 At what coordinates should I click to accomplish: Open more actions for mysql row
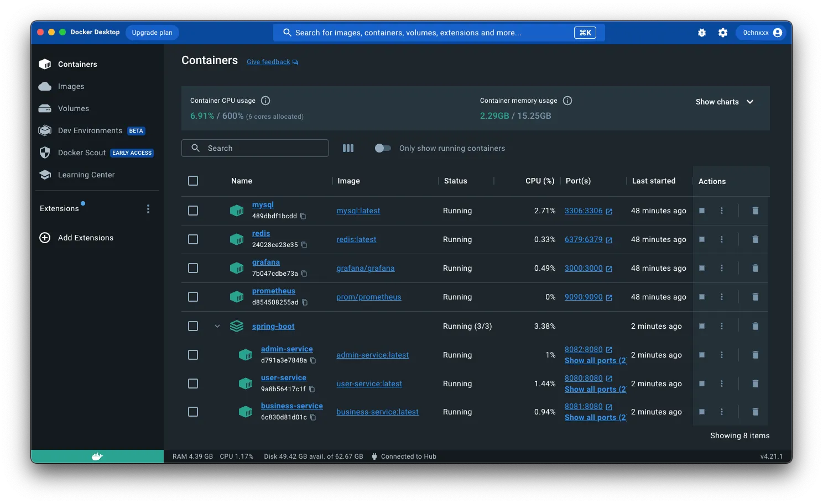[x=722, y=211]
